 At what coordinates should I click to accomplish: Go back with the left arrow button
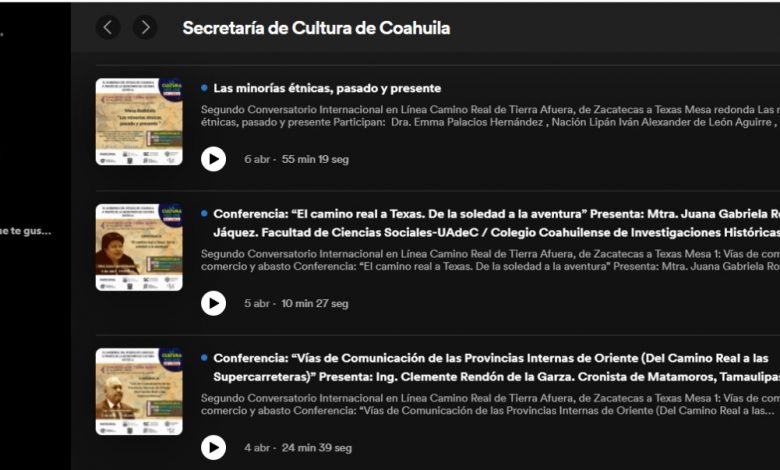coord(108,27)
